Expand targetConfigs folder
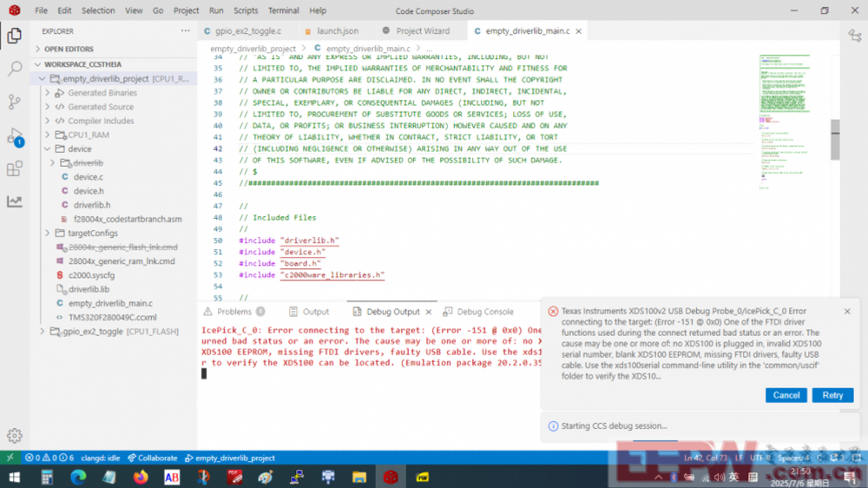868x488 pixels. pos(48,234)
